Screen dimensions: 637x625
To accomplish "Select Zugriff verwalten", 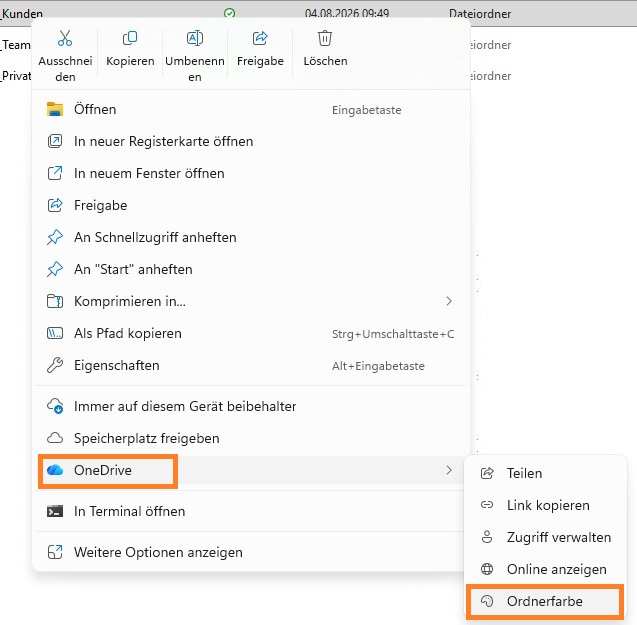I will tap(546, 537).
